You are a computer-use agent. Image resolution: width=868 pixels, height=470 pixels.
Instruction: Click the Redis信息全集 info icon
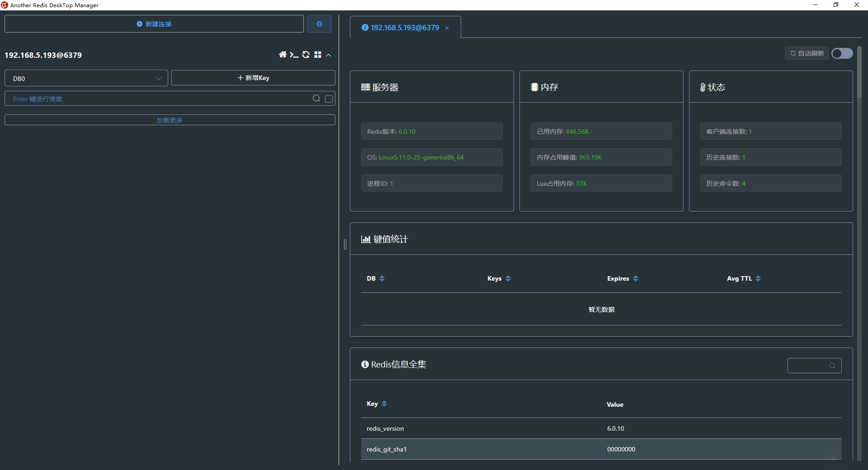point(365,364)
